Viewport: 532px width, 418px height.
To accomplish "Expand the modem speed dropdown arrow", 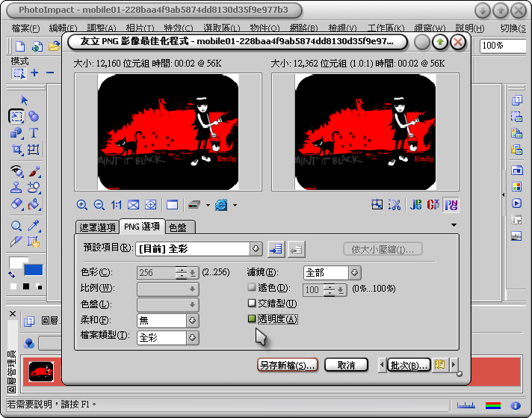I will click(208, 205).
